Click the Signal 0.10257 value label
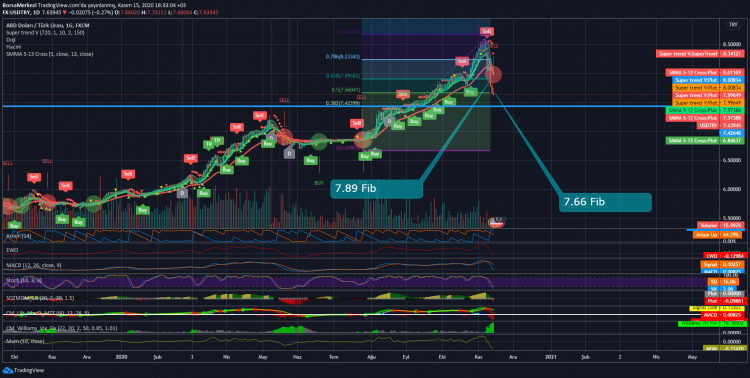Image resolution: width=750 pixels, height=378 pixels. (723, 264)
